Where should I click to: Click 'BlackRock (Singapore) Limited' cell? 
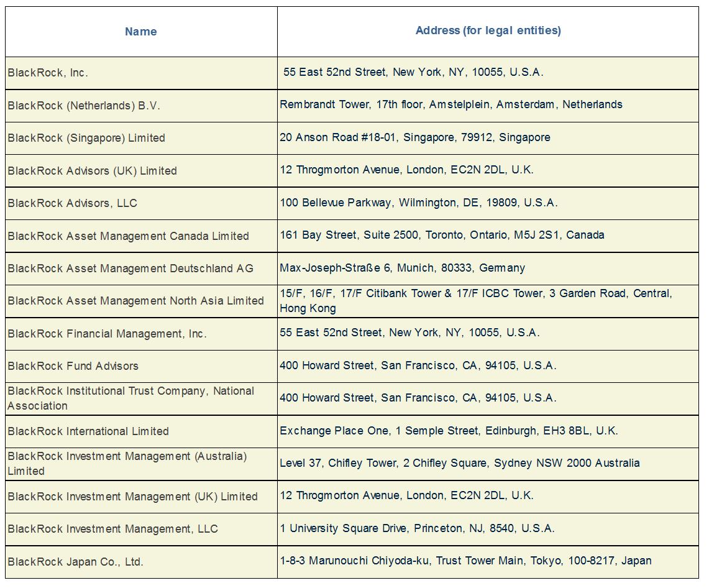coord(141,139)
